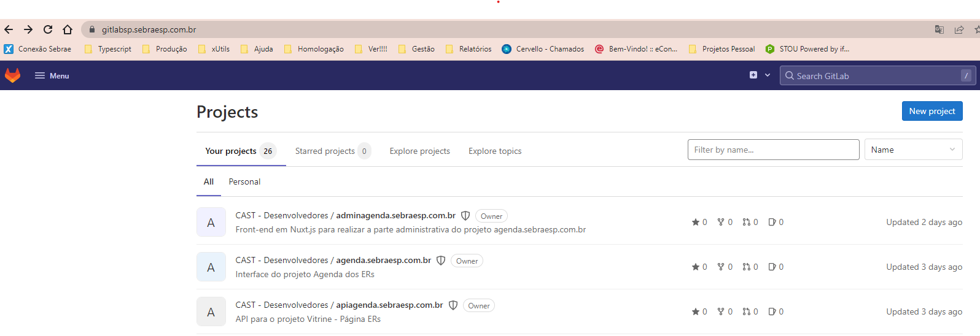Select the Personal sub-tab

pos(244,181)
